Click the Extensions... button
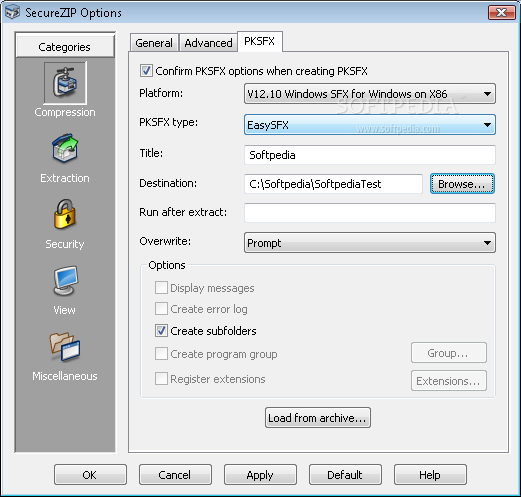521x497 pixels. click(x=449, y=381)
